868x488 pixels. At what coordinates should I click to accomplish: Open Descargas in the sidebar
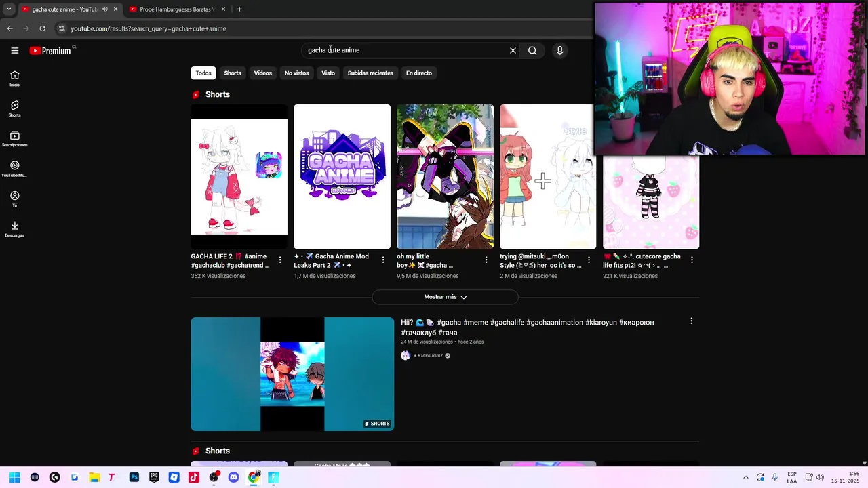click(x=14, y=229)
